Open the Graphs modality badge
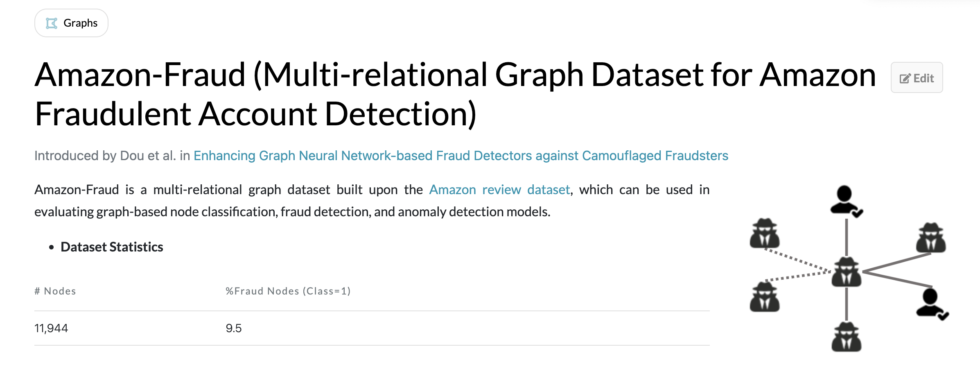This screenshot has height=376, width=980. [x=71, y=23]
